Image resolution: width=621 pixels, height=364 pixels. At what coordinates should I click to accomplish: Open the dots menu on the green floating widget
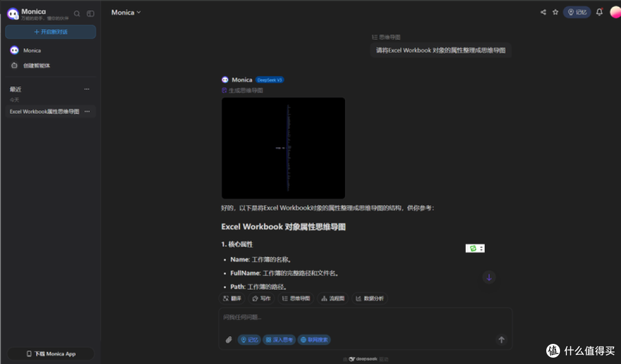point(481,248)
